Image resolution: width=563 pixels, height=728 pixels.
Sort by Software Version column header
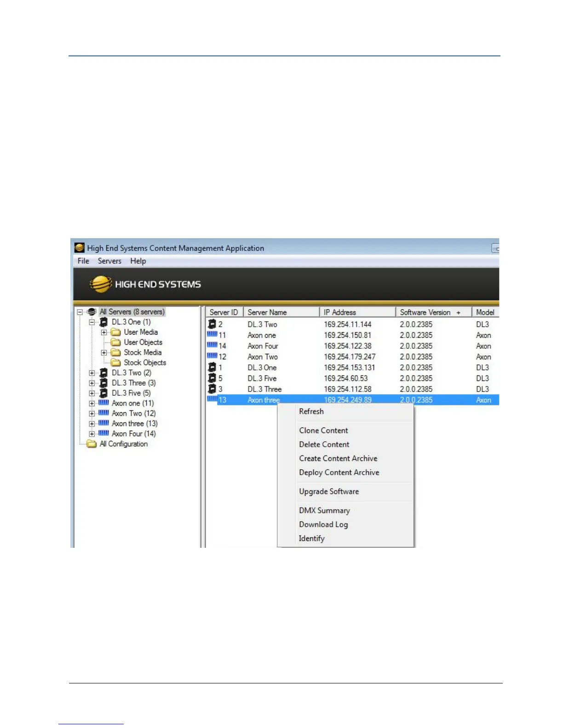point(434,312)
